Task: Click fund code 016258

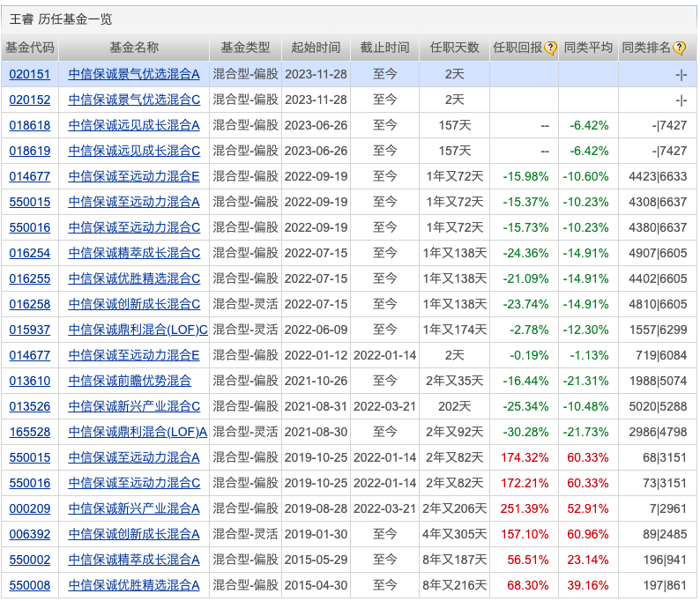Action: coord(30,304)
